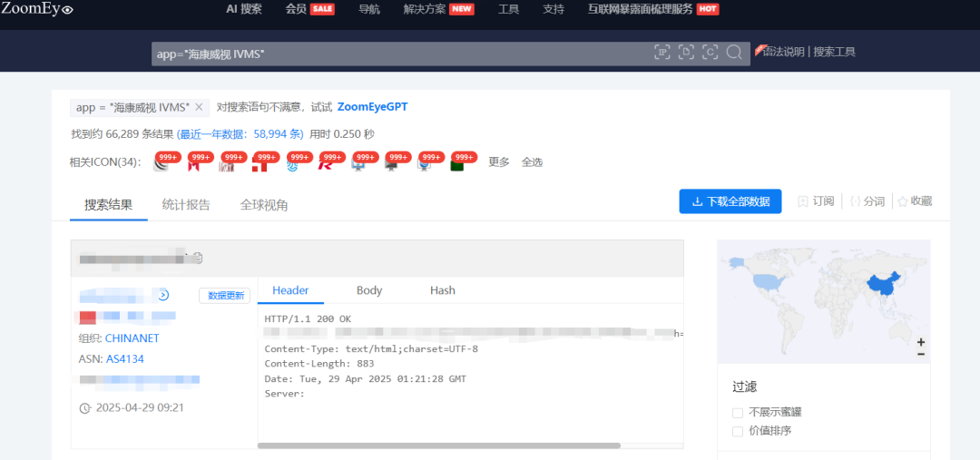Zoom in on the world map
This screenshot has width=980, height=460.
click(921, 342)
